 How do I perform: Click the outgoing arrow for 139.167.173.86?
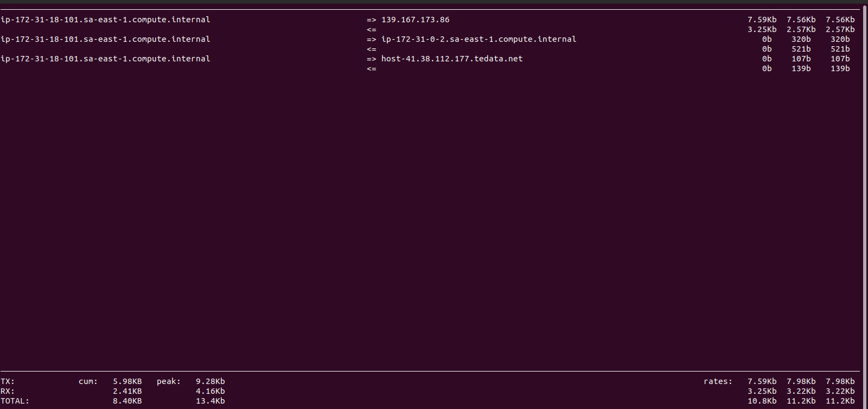click(371, 20)
